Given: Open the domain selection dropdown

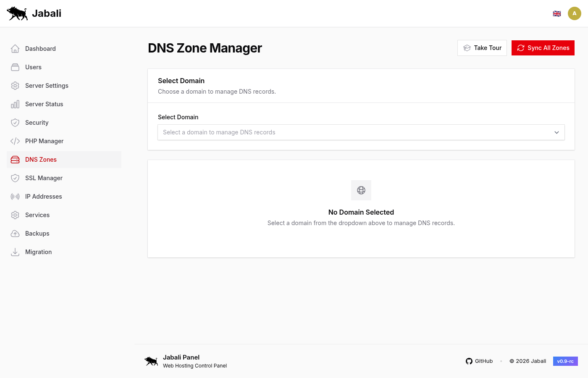Looking at the screenshot, I should point(361,132).
